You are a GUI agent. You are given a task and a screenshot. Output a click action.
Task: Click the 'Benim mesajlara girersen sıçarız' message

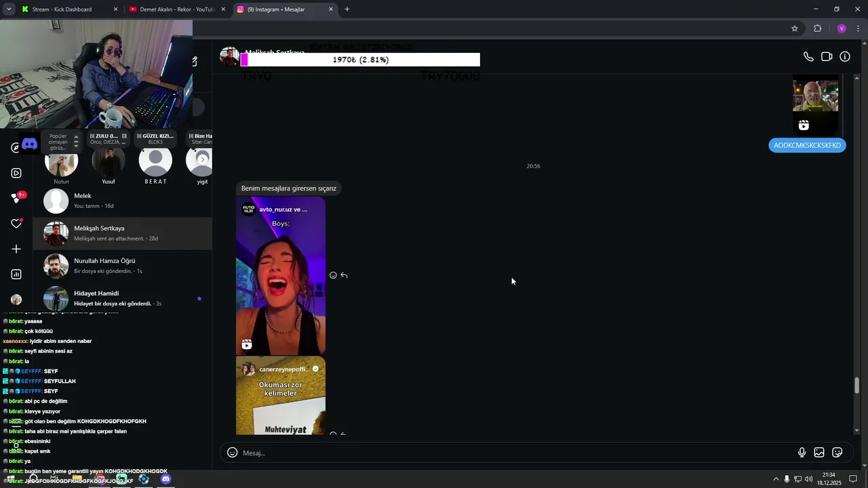[289, 188]
